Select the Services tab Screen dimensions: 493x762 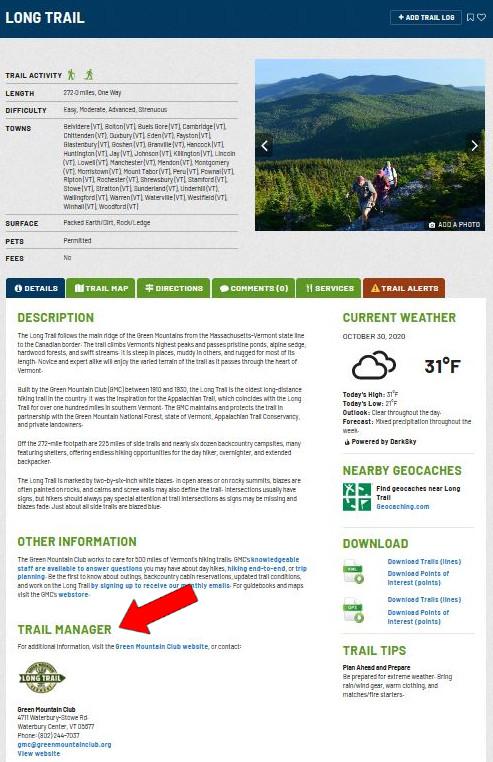click(x=329, y=288)
